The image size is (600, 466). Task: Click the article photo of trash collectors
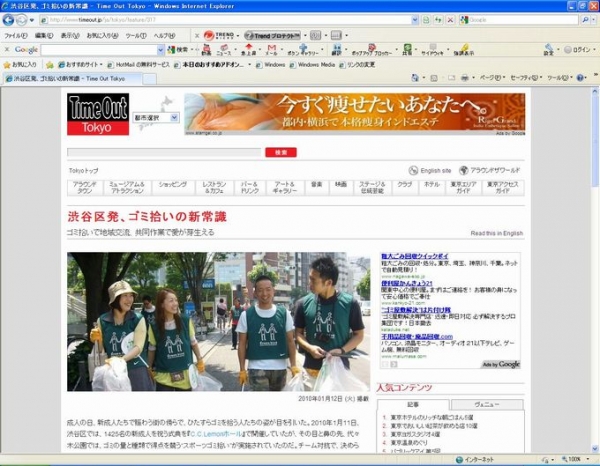218,321
